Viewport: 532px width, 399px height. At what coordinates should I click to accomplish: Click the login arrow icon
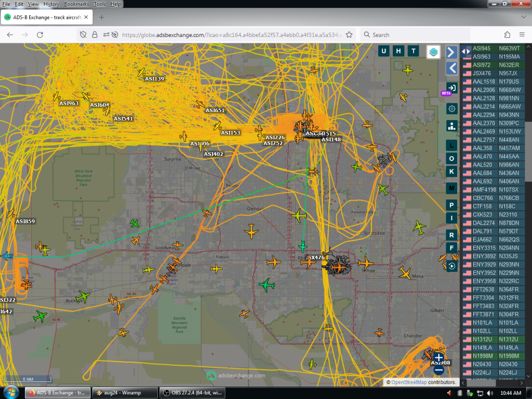(451, 88)
